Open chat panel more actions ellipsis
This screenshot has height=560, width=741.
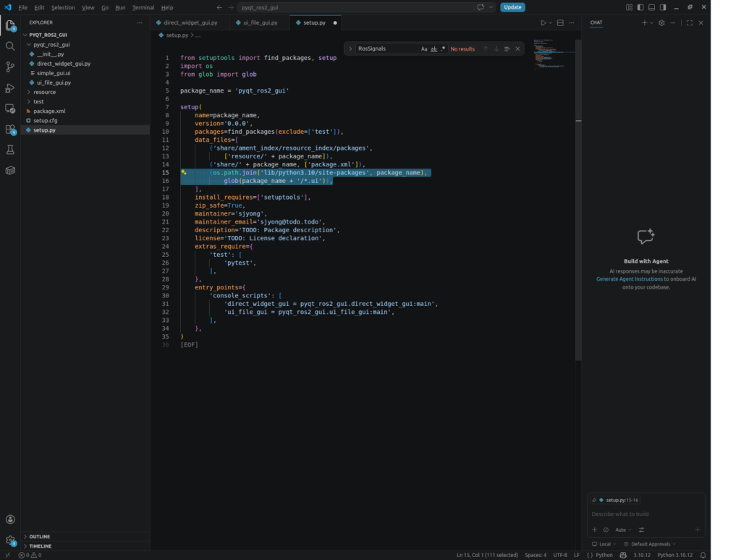click(673, 22)
